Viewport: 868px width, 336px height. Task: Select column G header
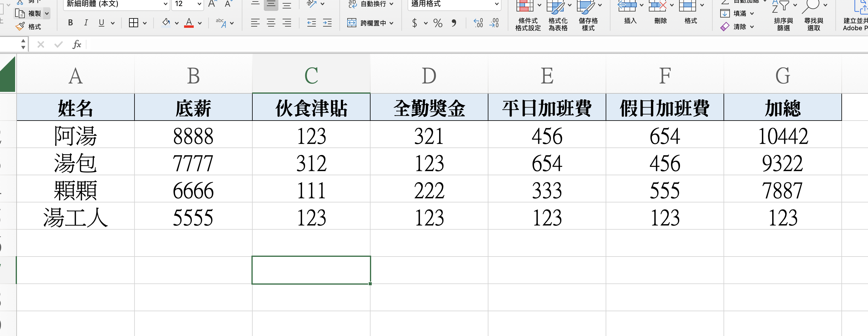click(782, 76)
